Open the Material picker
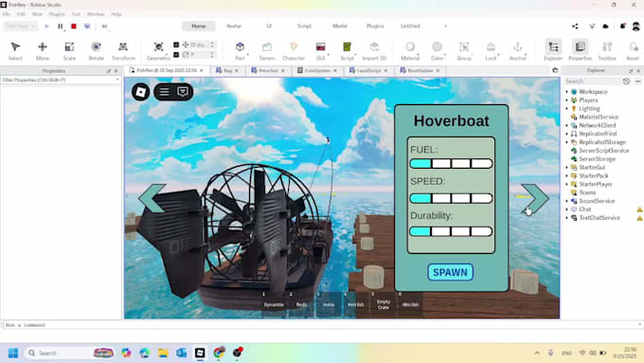This screenshot has width=644, height=363. pyautogui.click(x=410, y=51)
